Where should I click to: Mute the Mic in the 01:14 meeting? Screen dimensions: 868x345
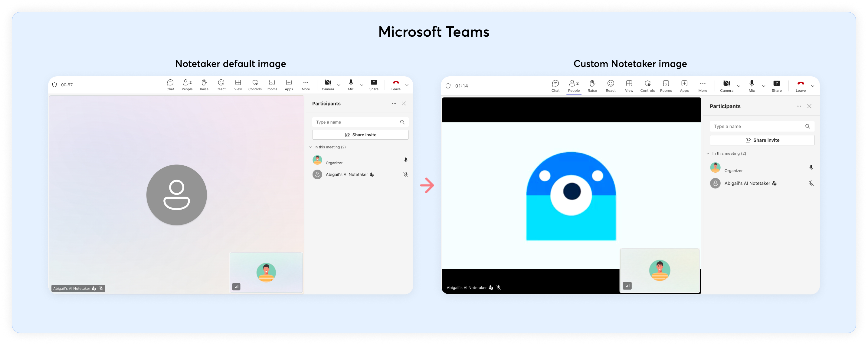pyautogui.click(x=752, y=85)
